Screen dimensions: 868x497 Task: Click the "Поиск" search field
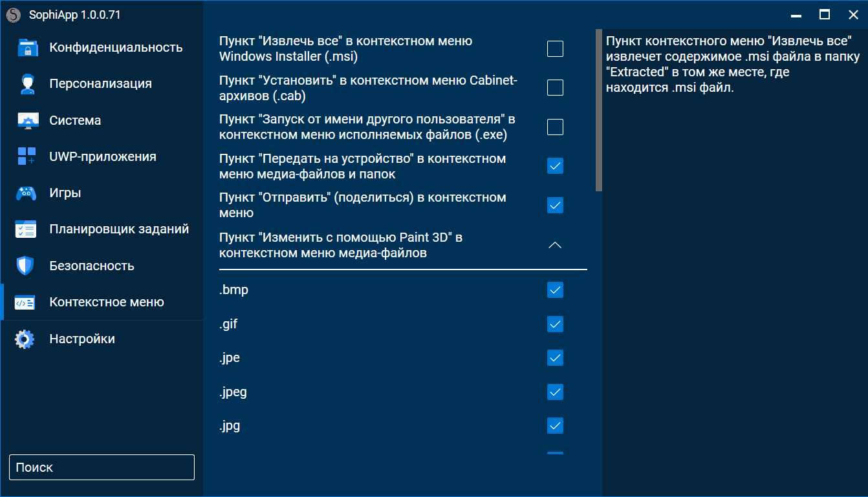(x=102, y=467)
